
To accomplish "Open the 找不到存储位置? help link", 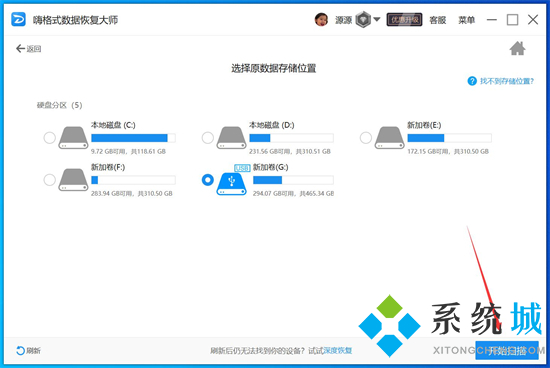I will coord(507,81).
